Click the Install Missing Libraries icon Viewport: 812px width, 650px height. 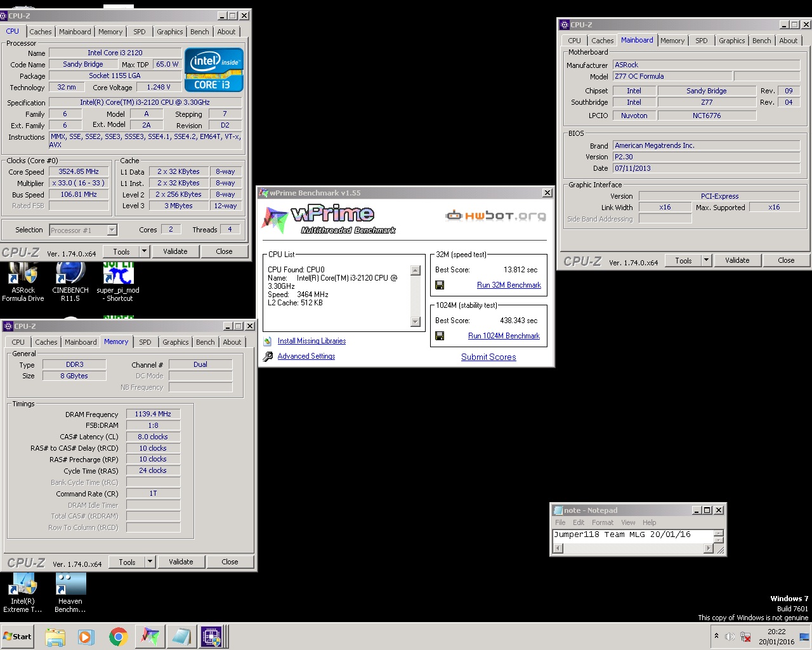(x=268, y=341)
